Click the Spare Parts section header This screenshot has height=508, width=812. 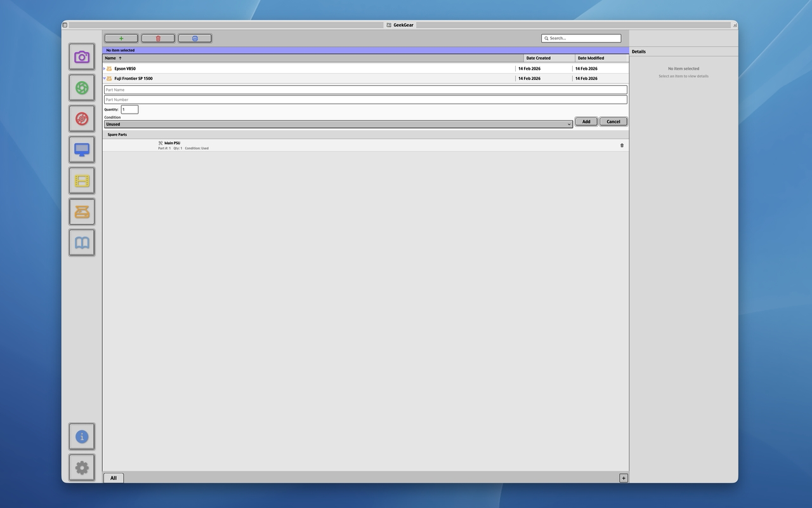click(365, 135)
